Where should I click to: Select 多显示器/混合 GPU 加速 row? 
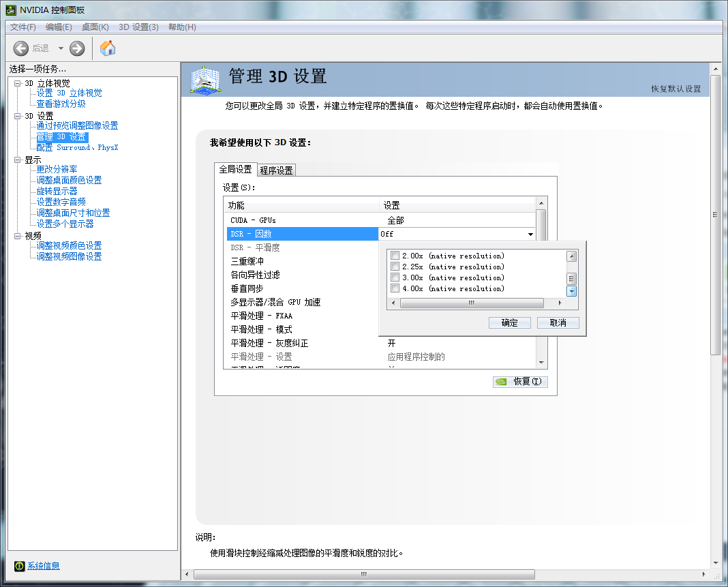pos(302,302)
